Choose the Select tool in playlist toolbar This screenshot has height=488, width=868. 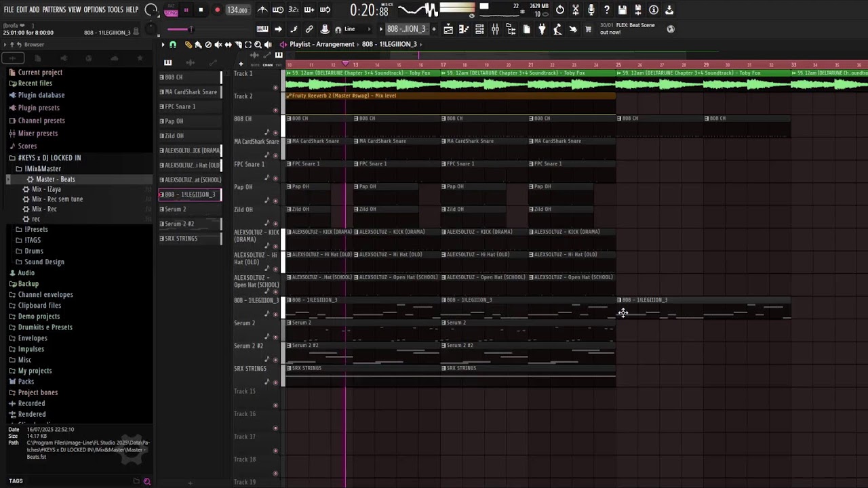coord(248,45)
